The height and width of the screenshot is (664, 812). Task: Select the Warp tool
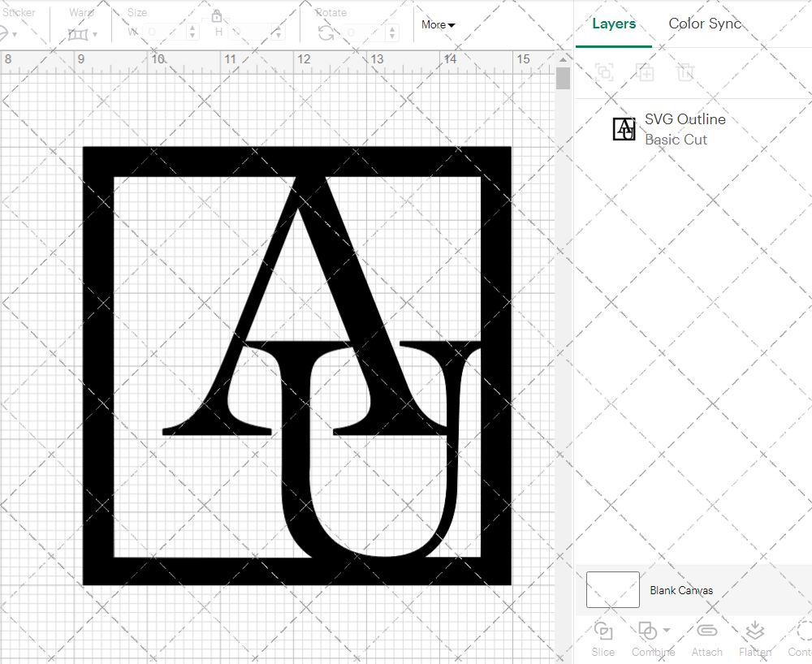click(80, 33)
